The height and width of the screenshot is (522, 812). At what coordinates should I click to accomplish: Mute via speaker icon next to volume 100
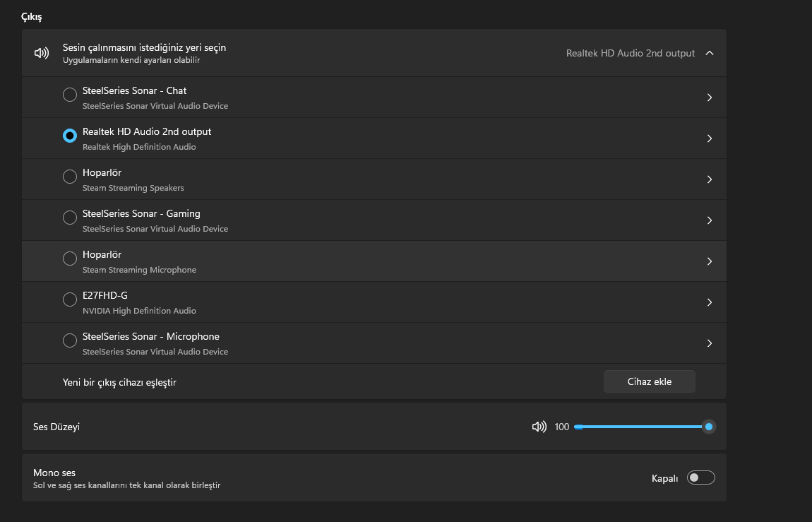[539, 427]
